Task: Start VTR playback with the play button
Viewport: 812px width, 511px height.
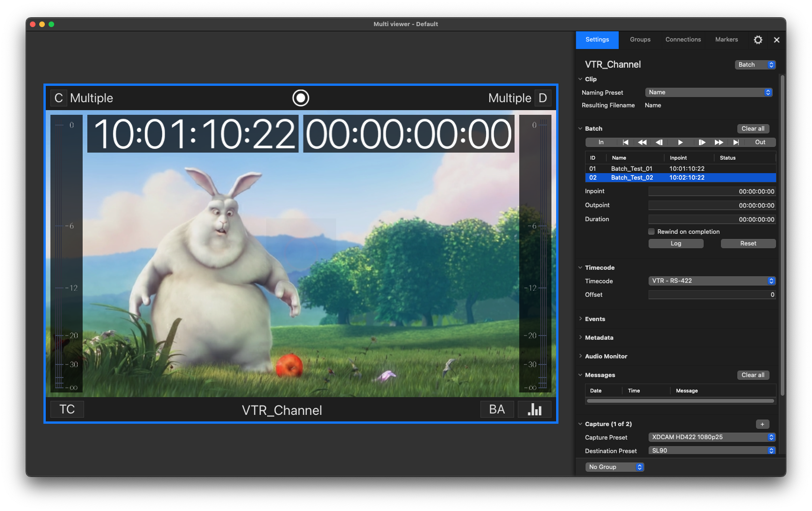Action: point(680,142)
